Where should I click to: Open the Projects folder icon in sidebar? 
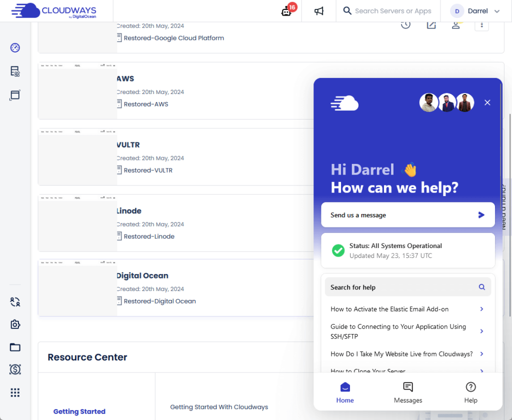tap(15, 347)
